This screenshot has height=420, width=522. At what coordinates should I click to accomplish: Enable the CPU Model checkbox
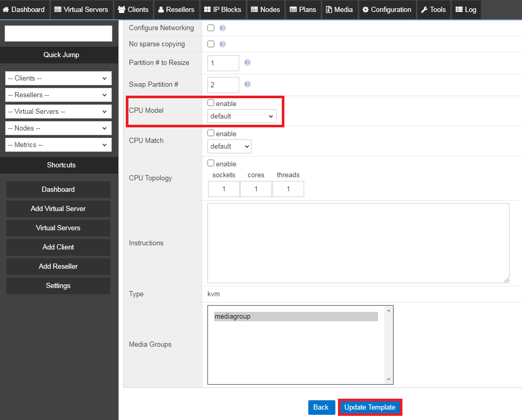click(211, 103)
